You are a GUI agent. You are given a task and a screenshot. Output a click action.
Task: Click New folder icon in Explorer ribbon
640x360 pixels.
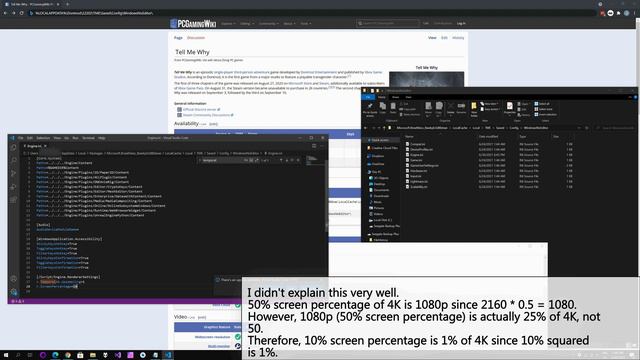click(x=473, y=109)
